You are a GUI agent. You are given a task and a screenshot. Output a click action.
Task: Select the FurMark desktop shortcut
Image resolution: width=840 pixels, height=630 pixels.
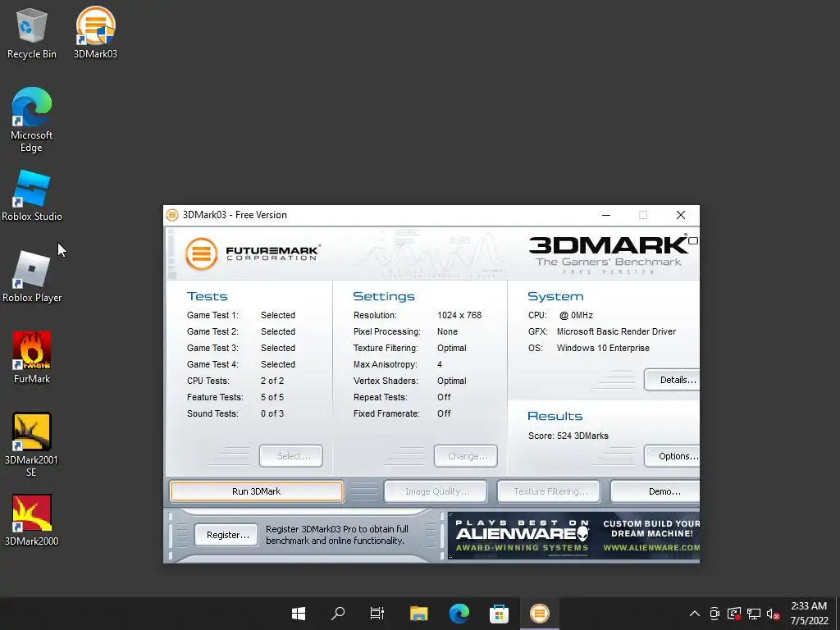tap(32, 358)
